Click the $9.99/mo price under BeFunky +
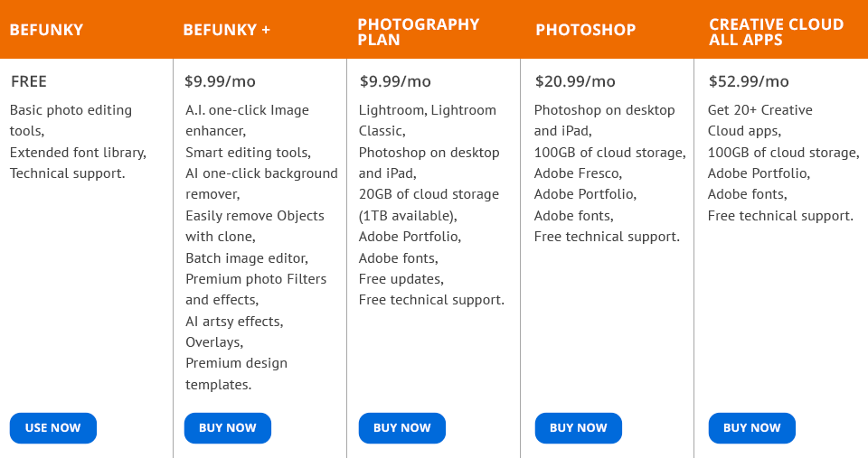 click(220, 82)
